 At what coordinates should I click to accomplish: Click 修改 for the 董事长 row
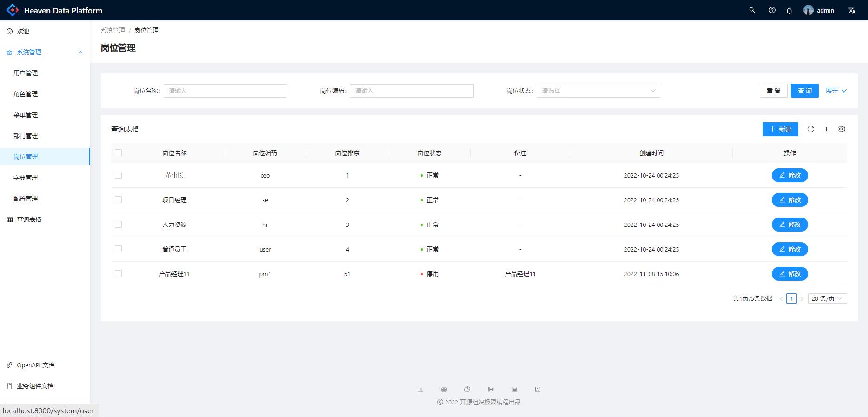click(790, 175)
